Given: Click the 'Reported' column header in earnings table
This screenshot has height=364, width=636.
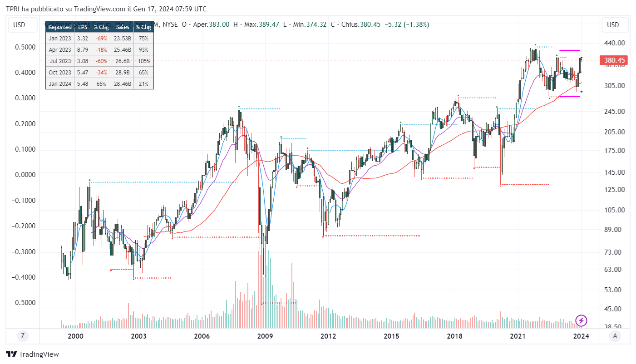Looking at the screenshot, I should [x=60, y=27].
